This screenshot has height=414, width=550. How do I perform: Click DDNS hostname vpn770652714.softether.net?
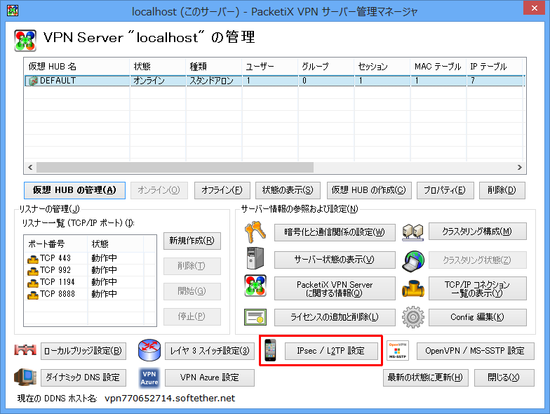click(x=170, y=399)
